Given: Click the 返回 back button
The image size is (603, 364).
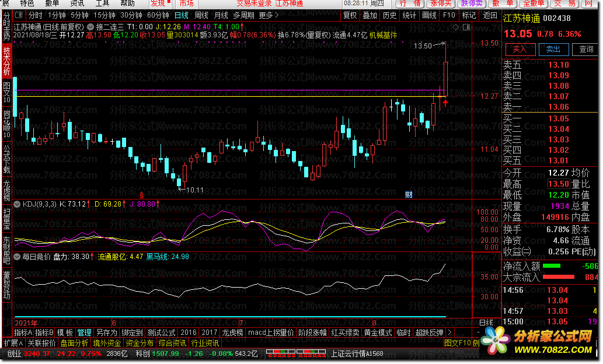Looking at the screenshot, I should pos(490,15).
